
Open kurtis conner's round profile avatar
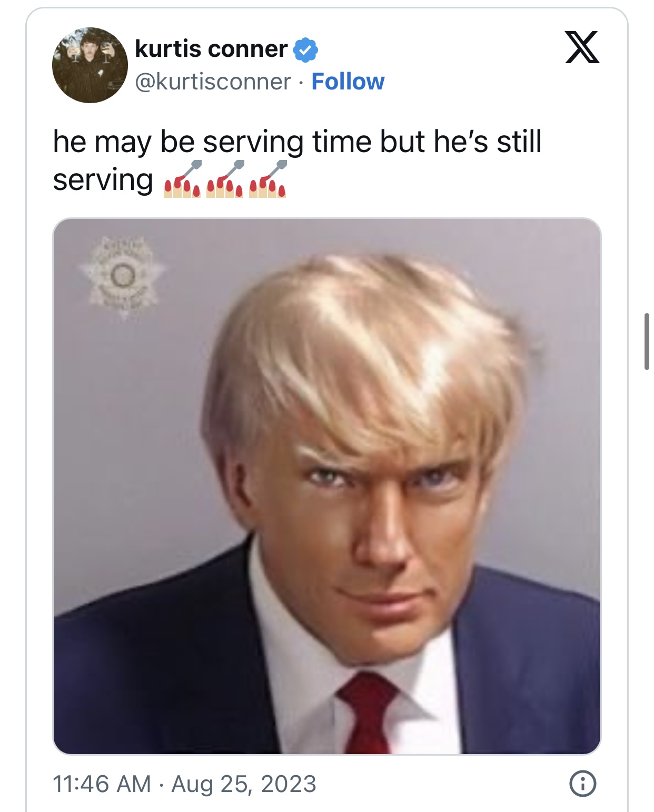tap(90, 65)
